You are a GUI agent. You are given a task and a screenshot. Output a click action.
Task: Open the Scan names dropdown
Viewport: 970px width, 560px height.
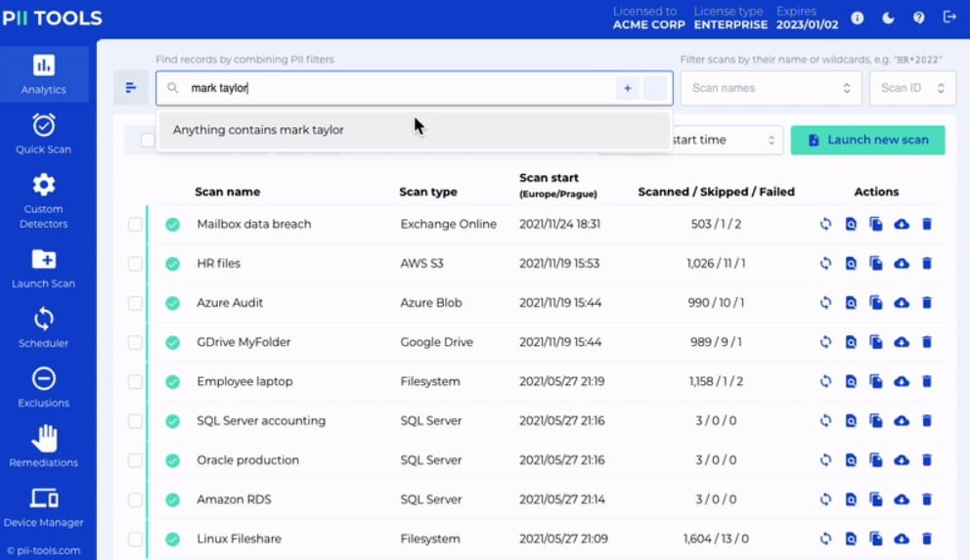coord(771,88)
